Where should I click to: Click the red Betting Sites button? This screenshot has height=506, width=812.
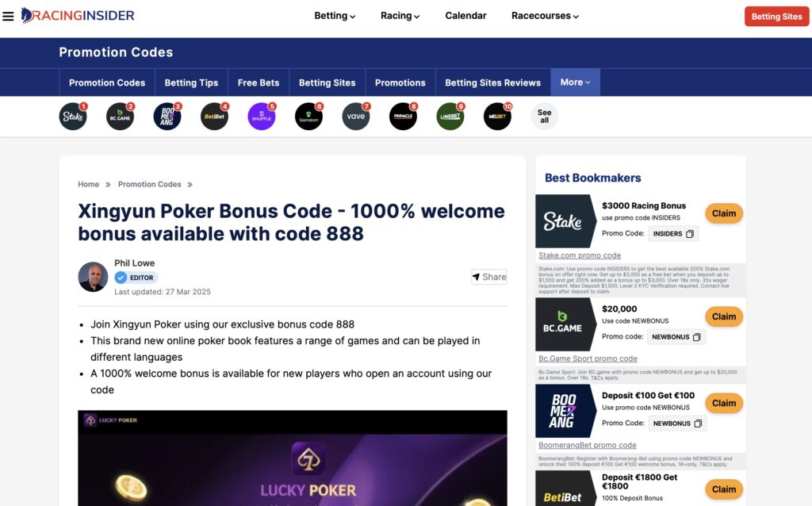click(x=776, y=17)
